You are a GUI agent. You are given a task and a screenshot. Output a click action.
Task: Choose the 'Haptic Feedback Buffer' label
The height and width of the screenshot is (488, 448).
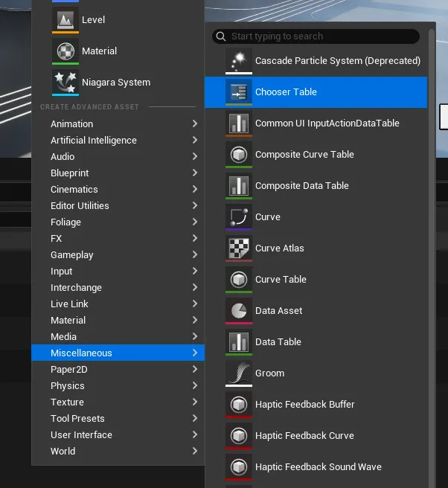(305, 404)
